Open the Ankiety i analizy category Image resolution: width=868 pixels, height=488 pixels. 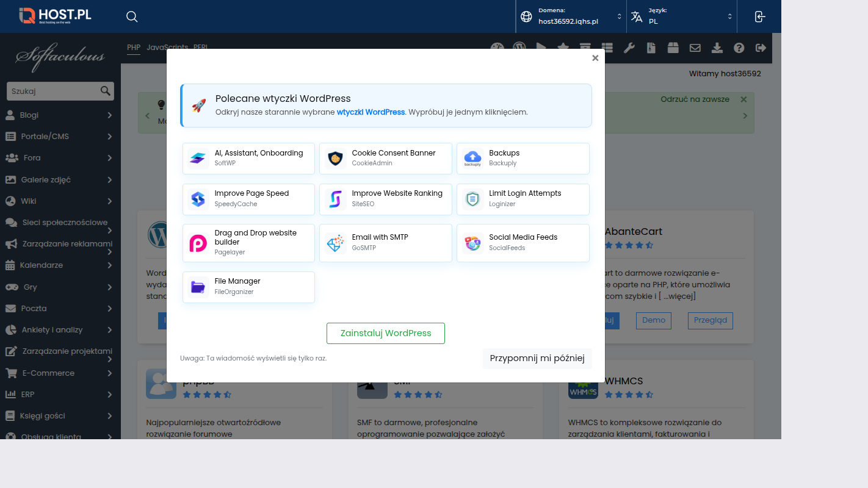coord(60,330)
